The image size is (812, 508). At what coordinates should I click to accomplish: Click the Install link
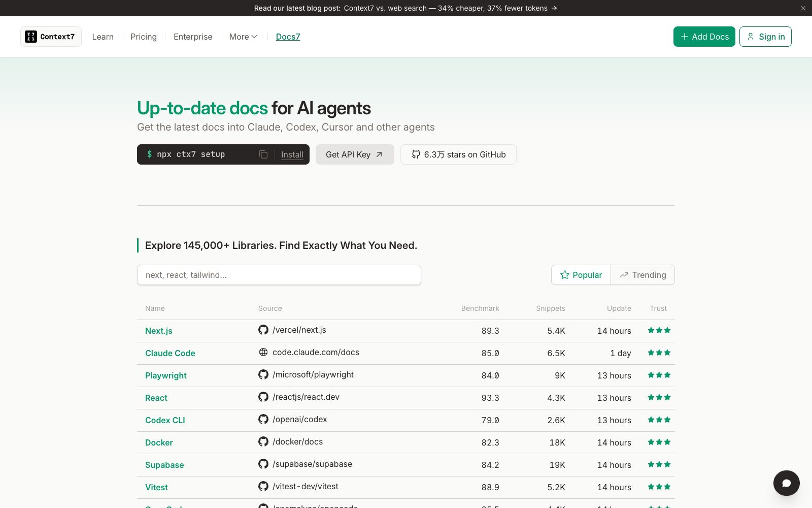pyautogui.click(x=292, y=154)
